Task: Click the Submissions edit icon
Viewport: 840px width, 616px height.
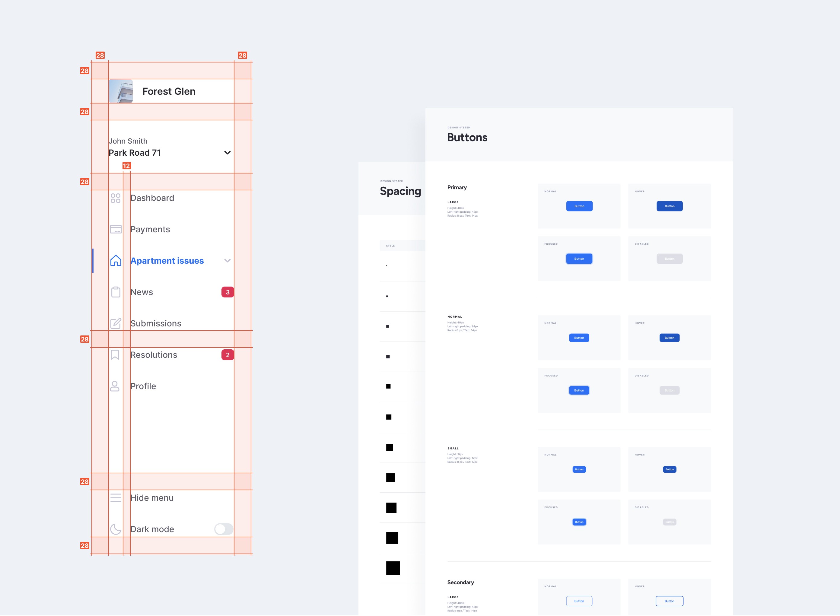Action: coord(115,323)
